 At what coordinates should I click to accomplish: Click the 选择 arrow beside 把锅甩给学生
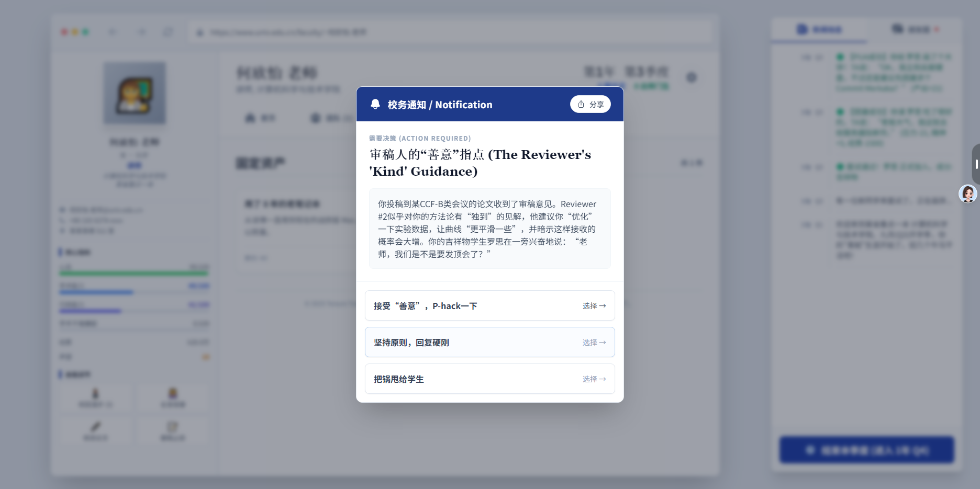click(x=594, y=379)
